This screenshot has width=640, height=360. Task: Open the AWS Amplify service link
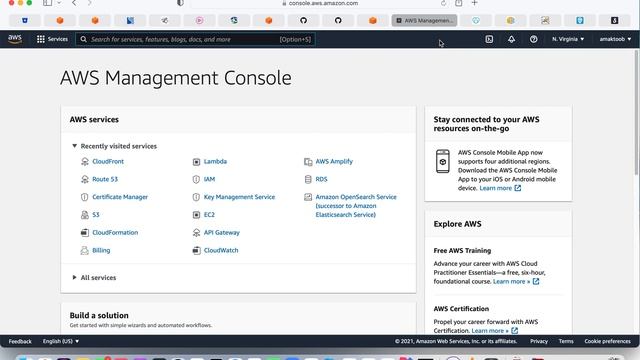pos(334,161)
